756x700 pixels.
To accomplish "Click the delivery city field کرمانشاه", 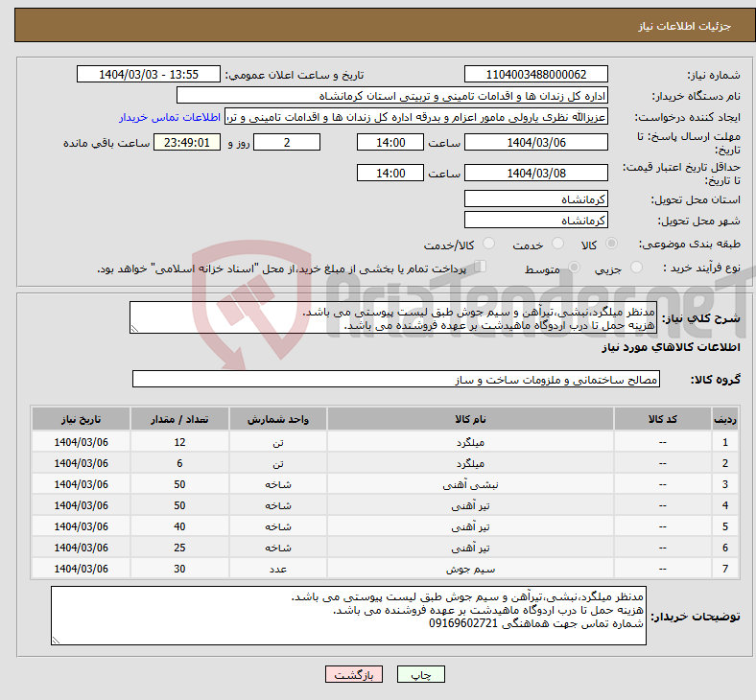I will [x=535, y=220].
